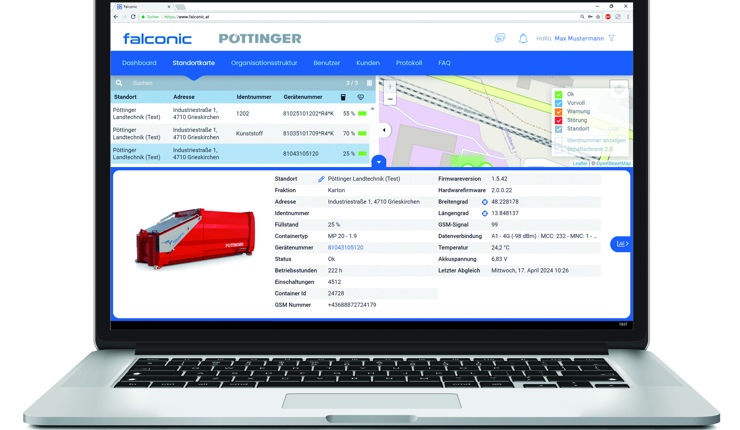Click the pencil edit icon next to Standort
The height and width of the screenshot is (430, 740).
[321, 179]
